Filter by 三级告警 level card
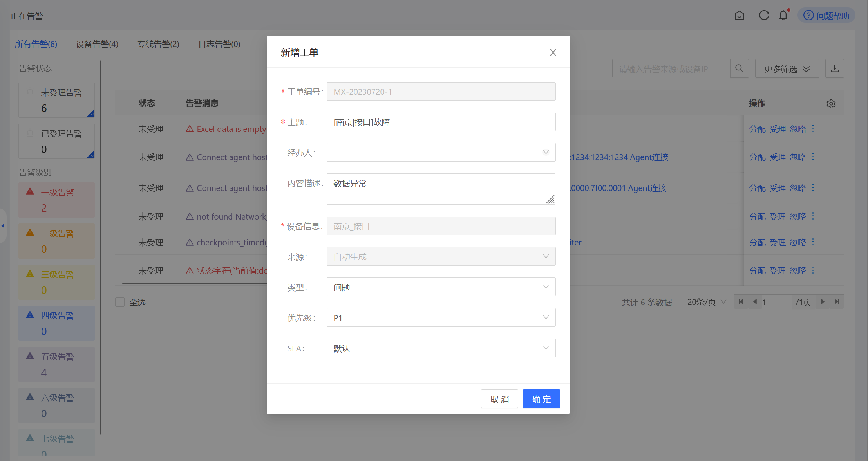The width and height of the screenshot is (868, 461). point(56,282)
